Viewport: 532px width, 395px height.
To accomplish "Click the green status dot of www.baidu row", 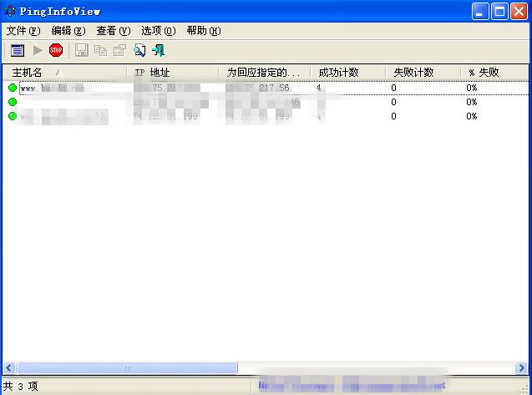I will [x=13, y=88].
